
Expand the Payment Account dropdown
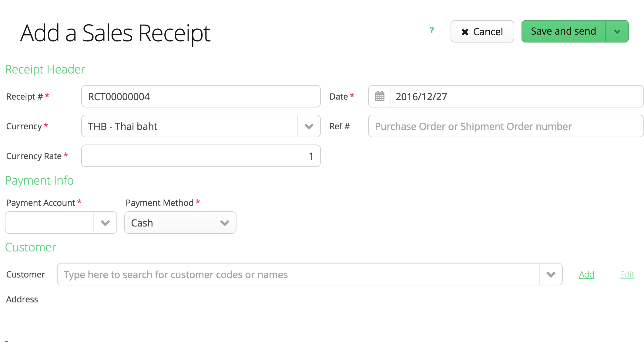click(x=105, y=223)
